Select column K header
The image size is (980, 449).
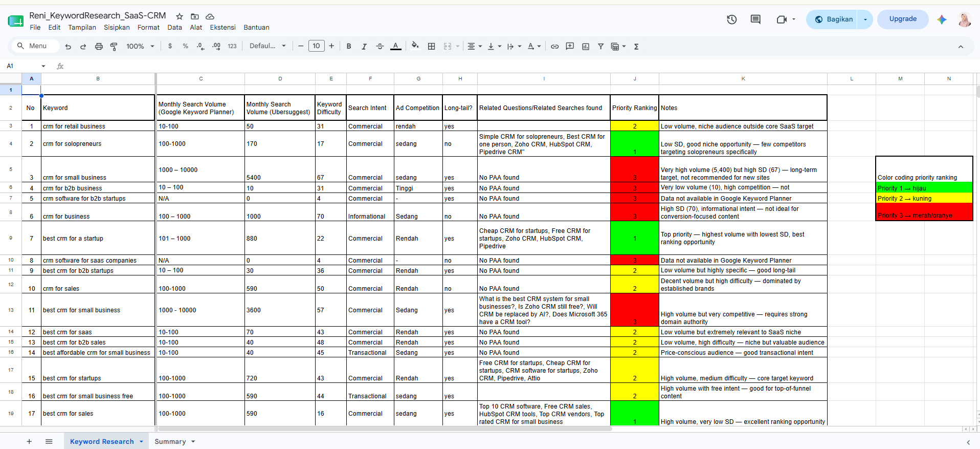tap(743, 79)
